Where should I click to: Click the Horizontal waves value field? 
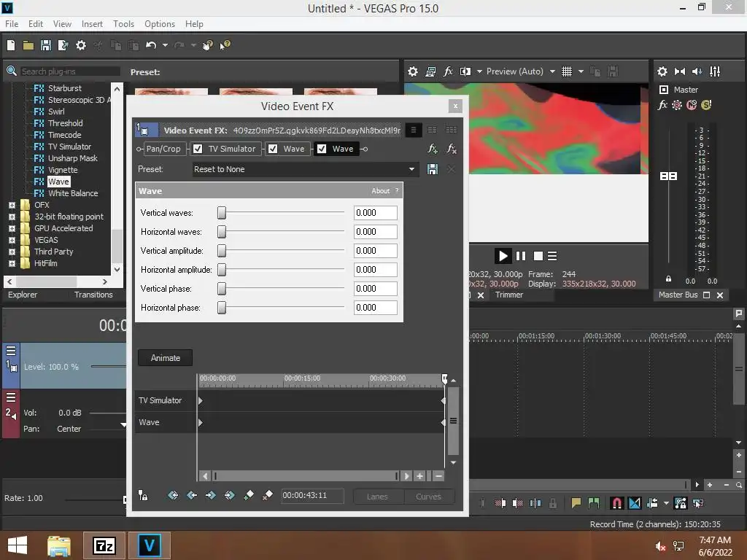376,232
